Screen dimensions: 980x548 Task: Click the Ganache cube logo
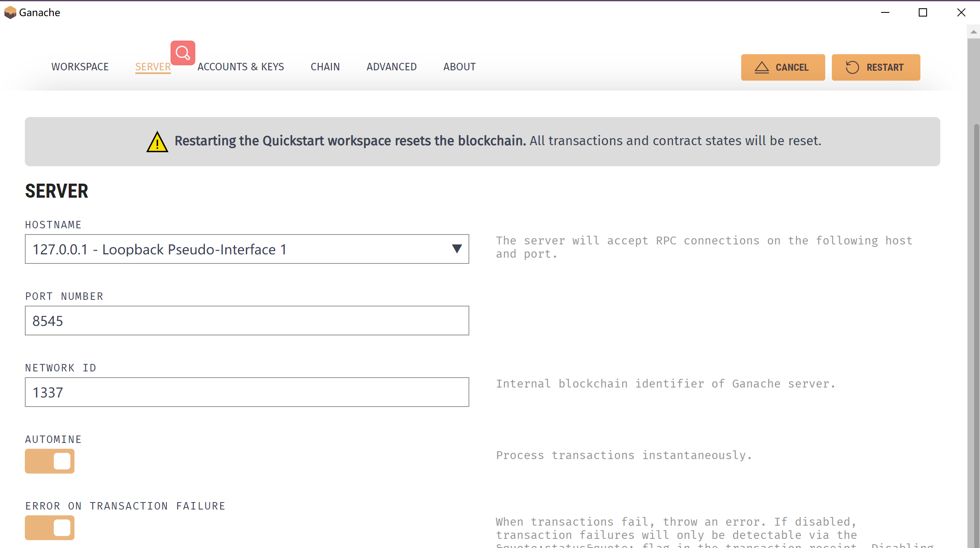coord(10,12)
